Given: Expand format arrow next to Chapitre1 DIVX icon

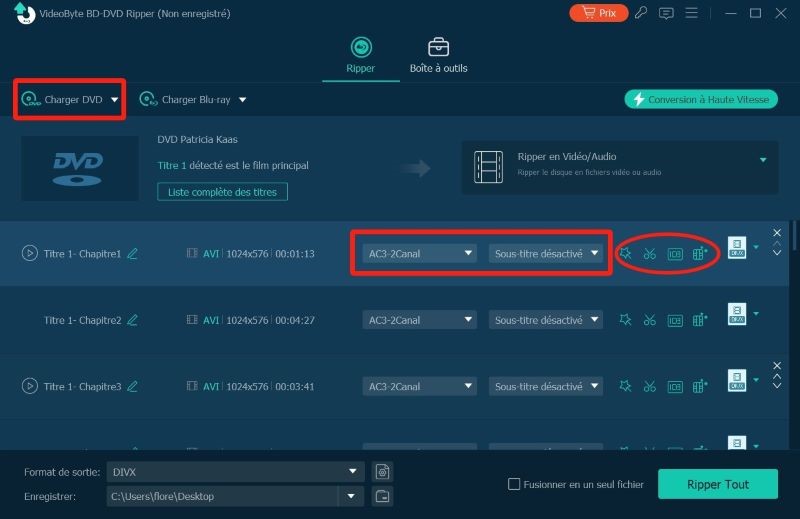Looking at the screenshot, I should [x=756, y=248].
